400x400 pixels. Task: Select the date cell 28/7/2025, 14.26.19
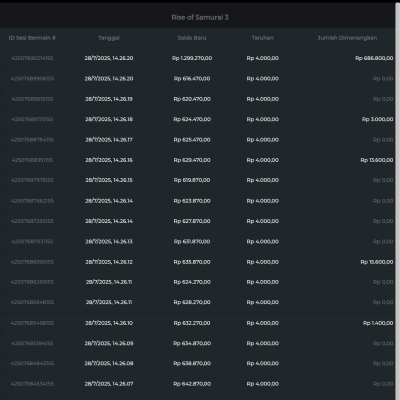(109, 99)
